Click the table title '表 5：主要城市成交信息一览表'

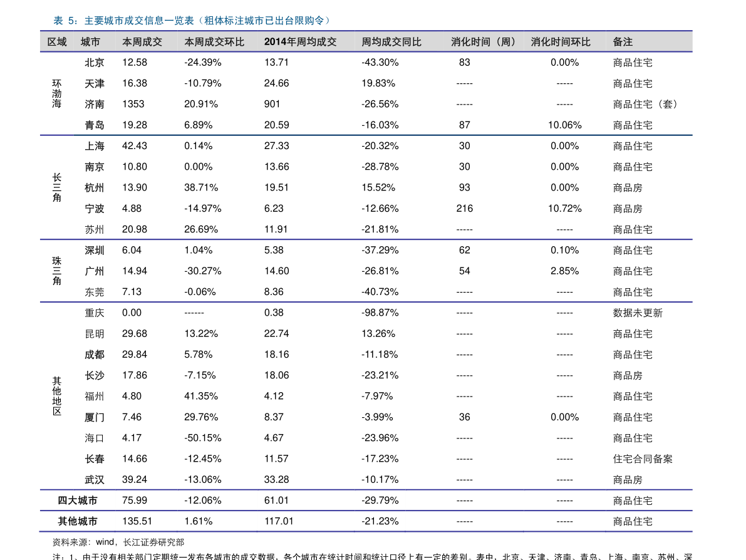point(191,21)
